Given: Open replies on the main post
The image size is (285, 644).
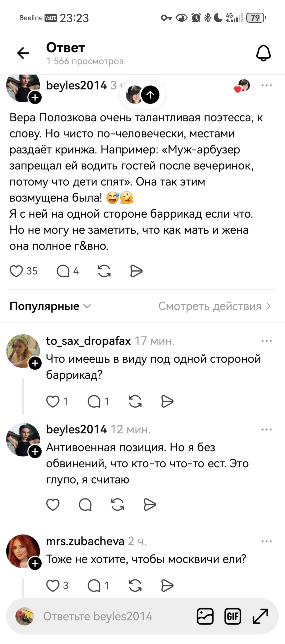Looking at the screenshot, I should point(63,271).
